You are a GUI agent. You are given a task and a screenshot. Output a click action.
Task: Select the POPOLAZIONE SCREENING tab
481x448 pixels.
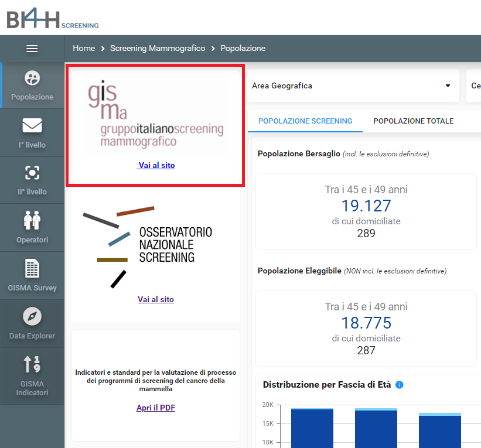click(305, 121)
